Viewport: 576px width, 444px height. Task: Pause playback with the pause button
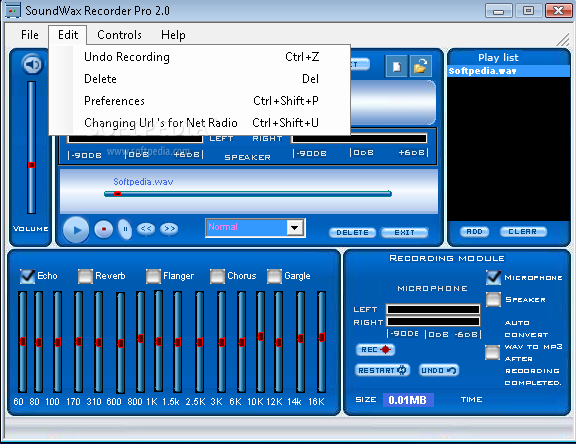point(125,229)
